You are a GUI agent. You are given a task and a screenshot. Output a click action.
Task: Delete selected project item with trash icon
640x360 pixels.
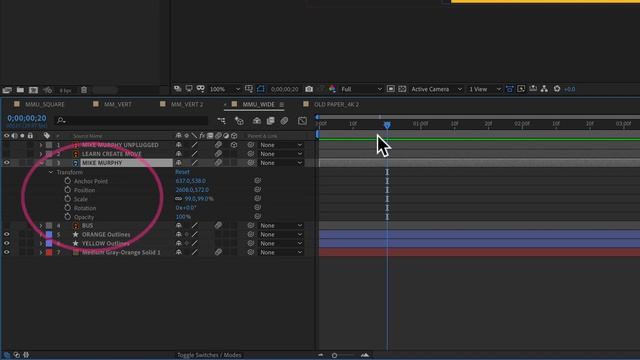pos(84,90)
